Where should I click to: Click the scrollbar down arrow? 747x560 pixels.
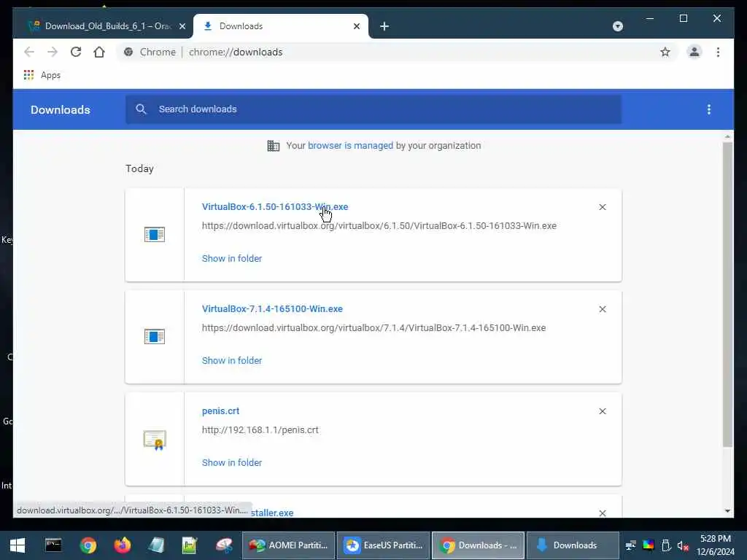pyautogui.click(x=727, y=511)
